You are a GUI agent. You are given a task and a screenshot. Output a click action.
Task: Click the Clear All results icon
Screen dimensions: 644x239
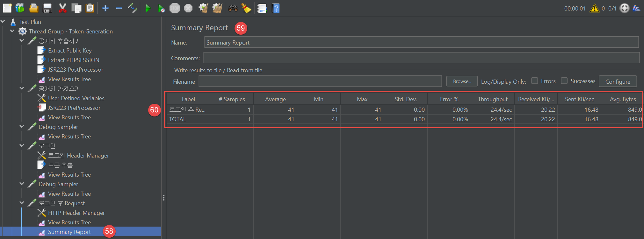(x=217, y=8)
